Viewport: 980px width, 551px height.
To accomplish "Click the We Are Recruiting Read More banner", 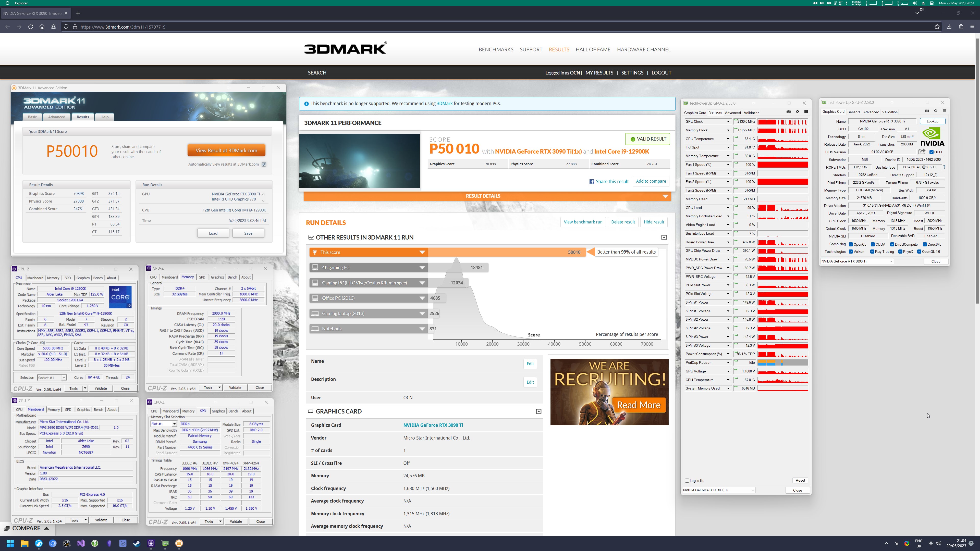I will pos(609,392).
